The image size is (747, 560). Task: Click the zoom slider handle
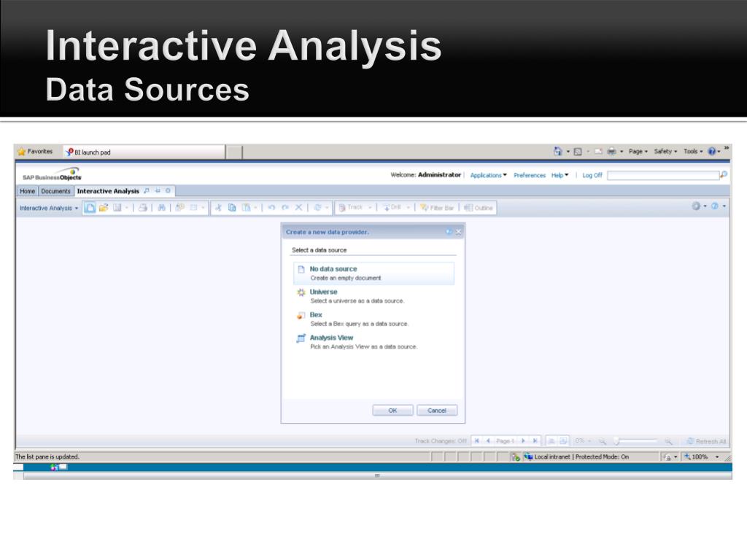tap(616, 441)
